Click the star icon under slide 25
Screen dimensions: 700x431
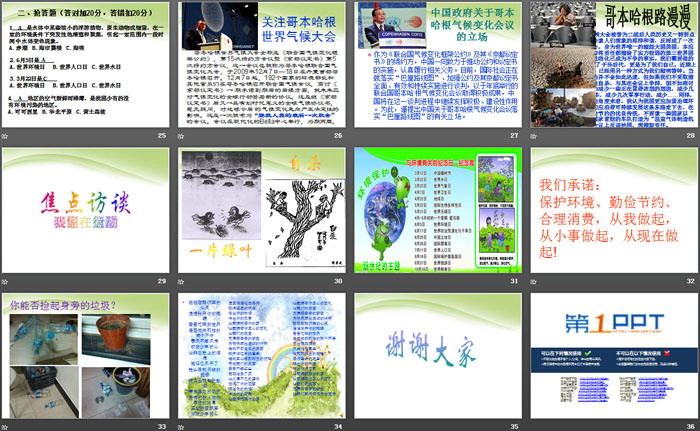click(5, 136)
